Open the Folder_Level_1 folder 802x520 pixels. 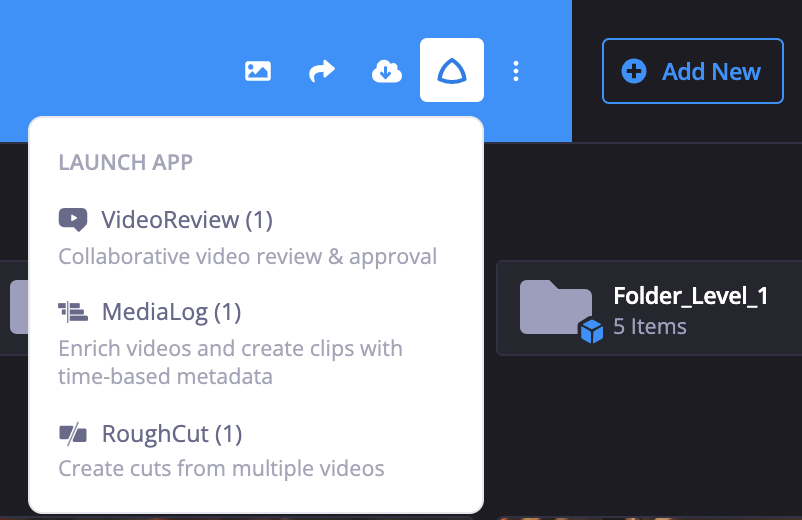pos(649,308)
